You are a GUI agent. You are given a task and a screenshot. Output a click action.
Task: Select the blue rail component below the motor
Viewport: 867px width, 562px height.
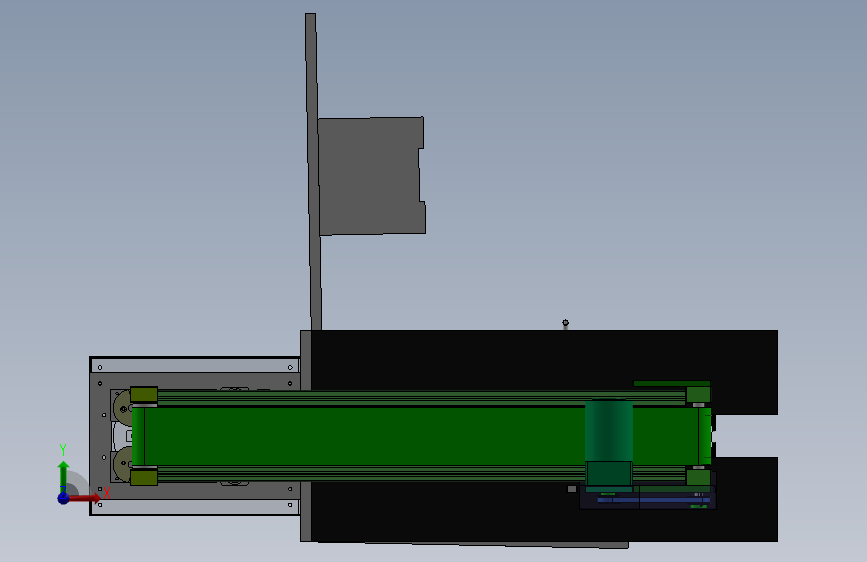[654, 500]
